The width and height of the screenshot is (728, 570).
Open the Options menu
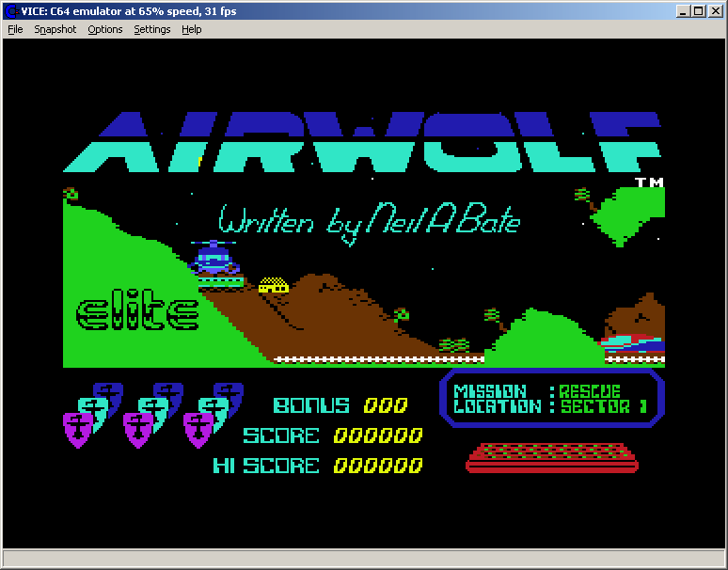[x=105, y=29]
